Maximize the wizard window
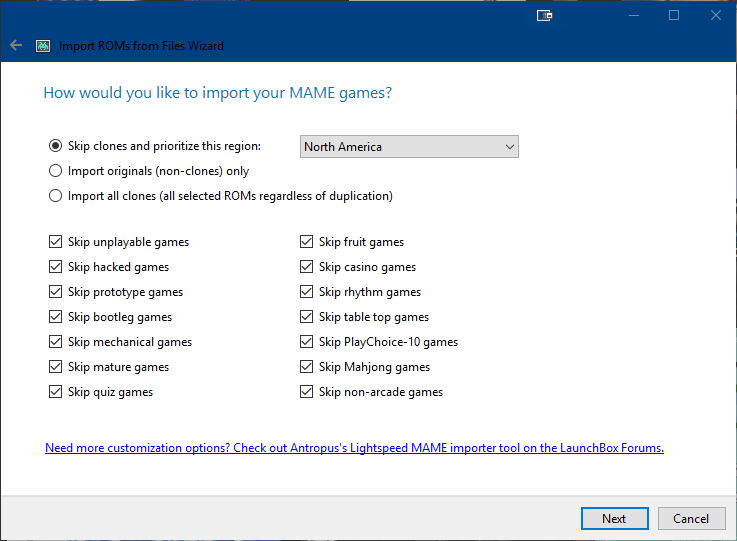The height and width of the screenshot is (541, 737). (x=674, y=16)
